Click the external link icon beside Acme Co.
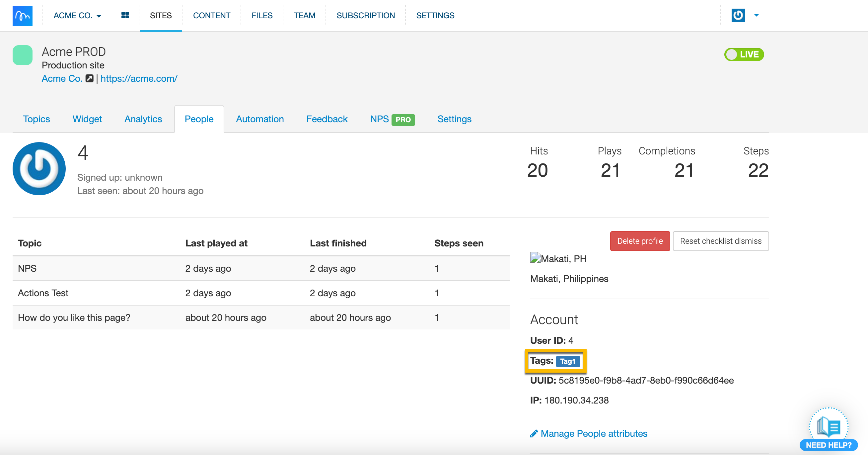Image resolution: width=868 pixels, height=455 pixels. click(x=89, y=79)
